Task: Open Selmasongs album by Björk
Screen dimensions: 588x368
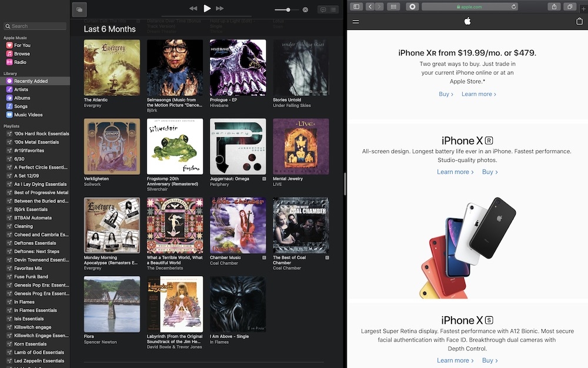Action: coord(175,68)
